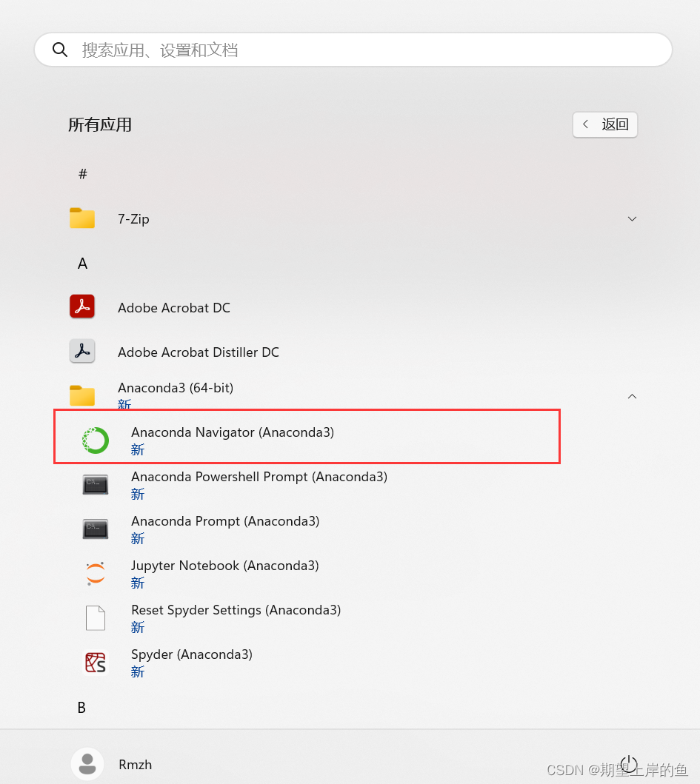
Task: Open Spyder (Anaconda3) text
Action: (x=192, y=654)
